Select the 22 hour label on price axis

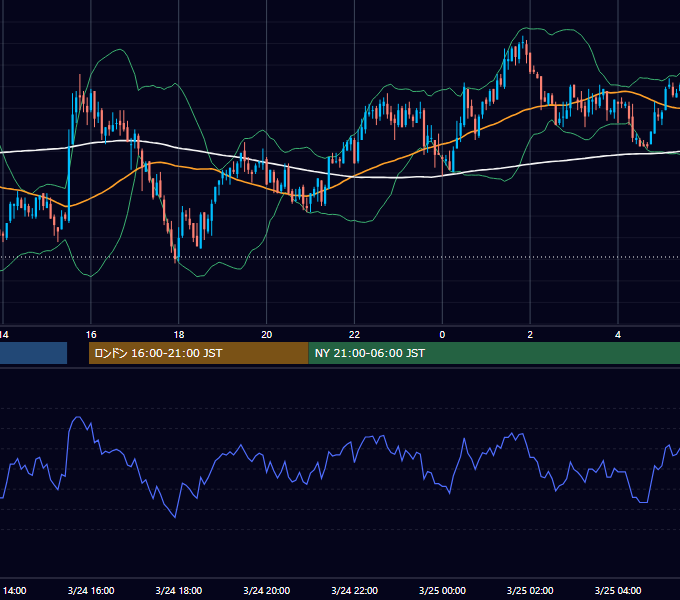pyautogui.click(x=354, y=335)
